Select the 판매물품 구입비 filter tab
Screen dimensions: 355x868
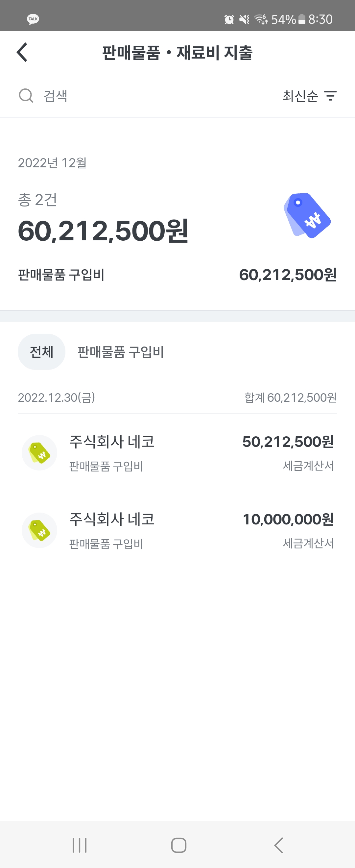(x=121, y=352)
